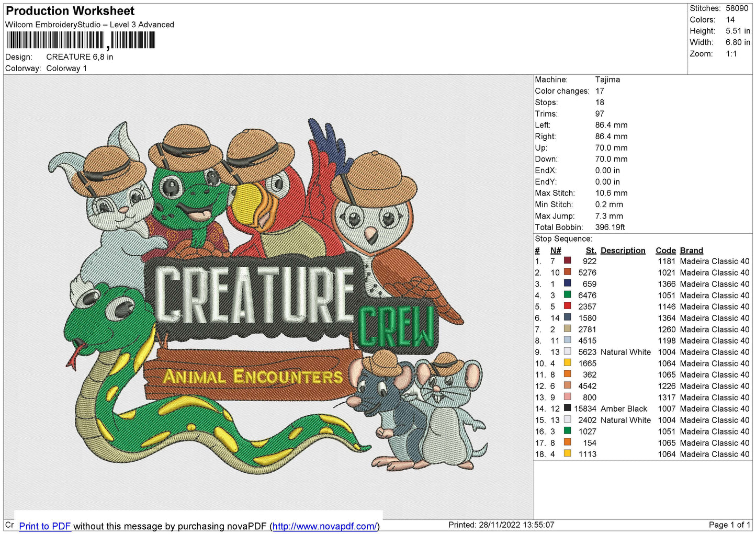Click code '1181' in row 1
Screen dimensions: 756x534
667,262
